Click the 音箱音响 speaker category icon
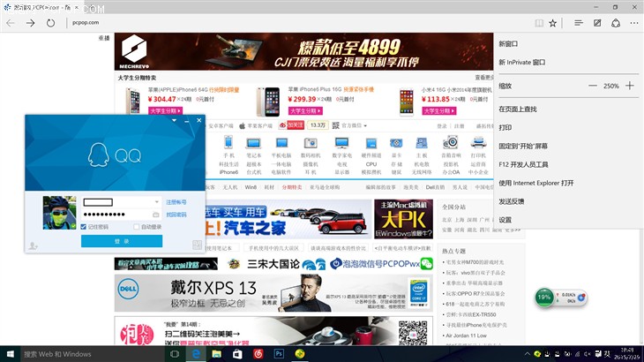644x362 pixels. [x=451, y=142]
